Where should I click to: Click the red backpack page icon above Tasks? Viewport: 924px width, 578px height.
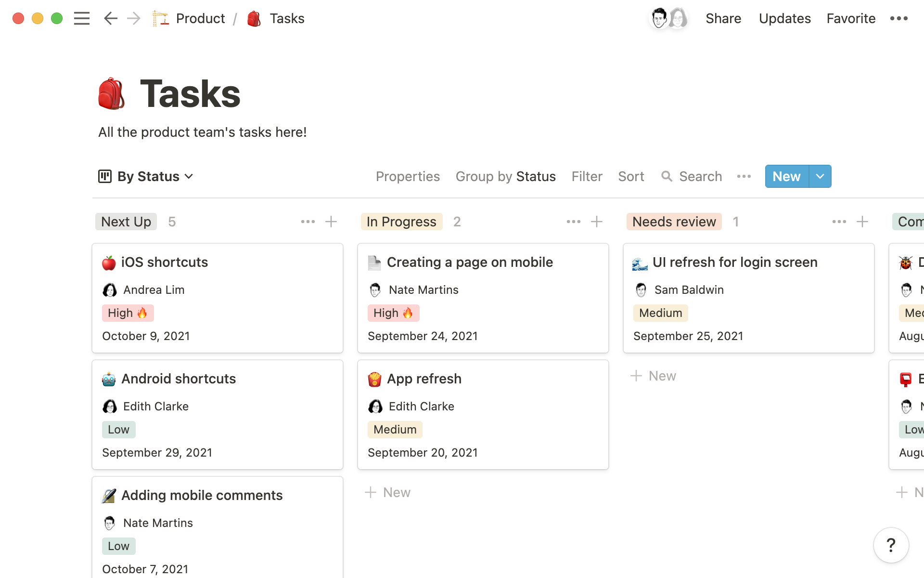coord(112,94)
